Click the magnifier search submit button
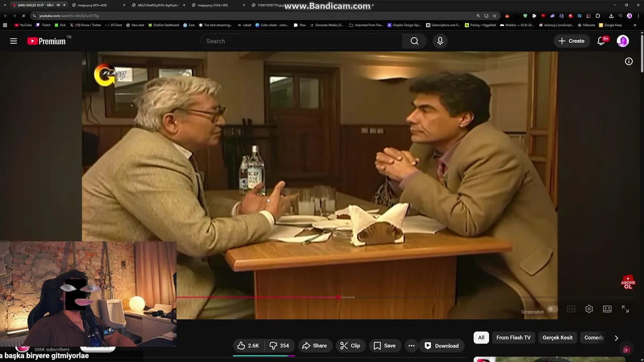The image size is (644, 362). click(415, 41)
